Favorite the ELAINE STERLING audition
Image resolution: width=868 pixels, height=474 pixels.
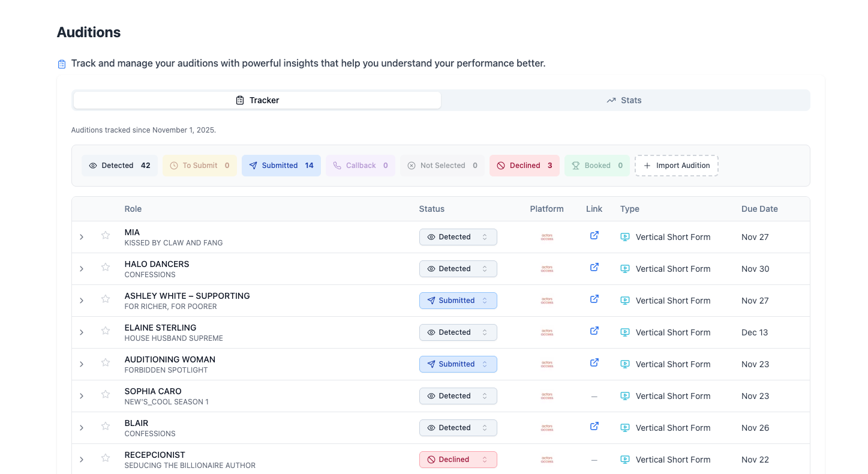(105, 331)
